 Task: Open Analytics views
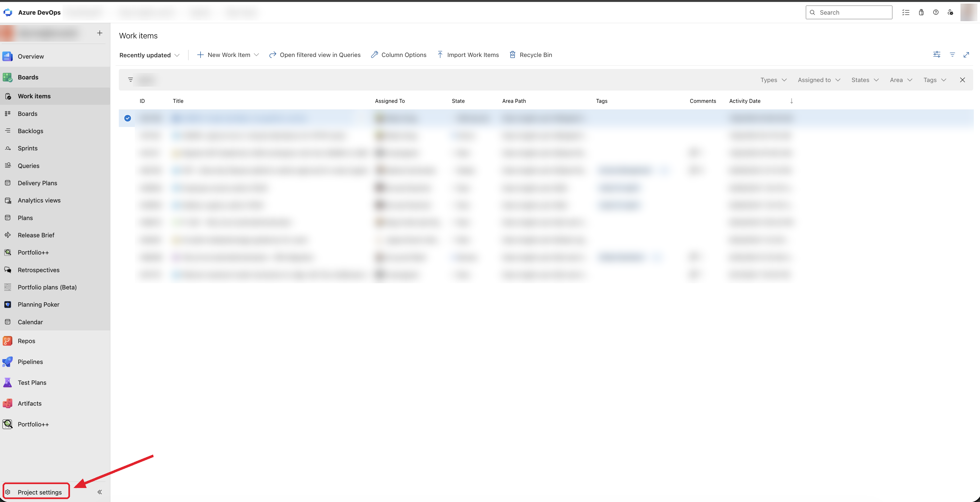[55, 201]
